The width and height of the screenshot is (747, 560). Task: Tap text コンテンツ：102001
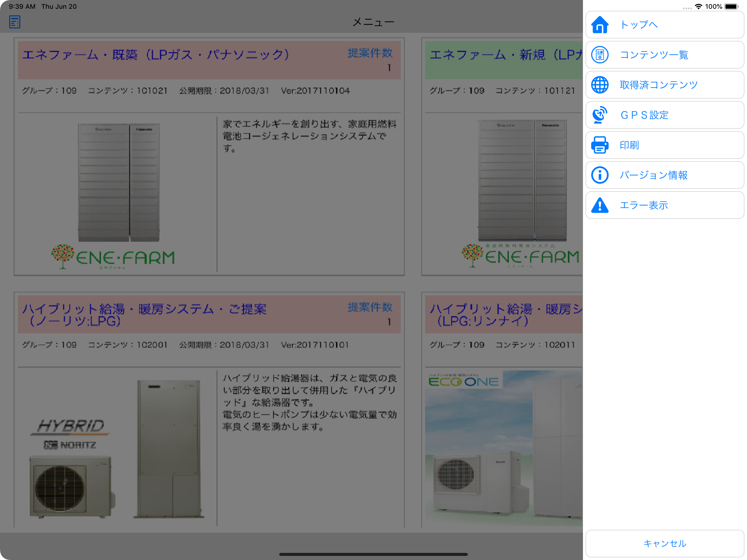click(128, 345)
